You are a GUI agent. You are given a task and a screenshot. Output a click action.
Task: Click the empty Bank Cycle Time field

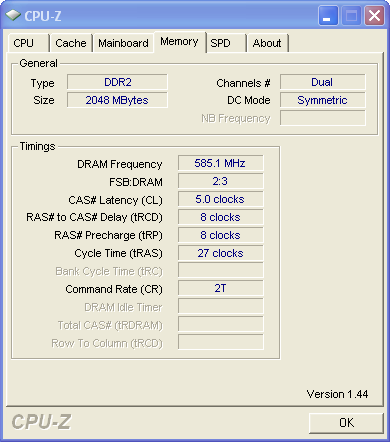[220, 270]
